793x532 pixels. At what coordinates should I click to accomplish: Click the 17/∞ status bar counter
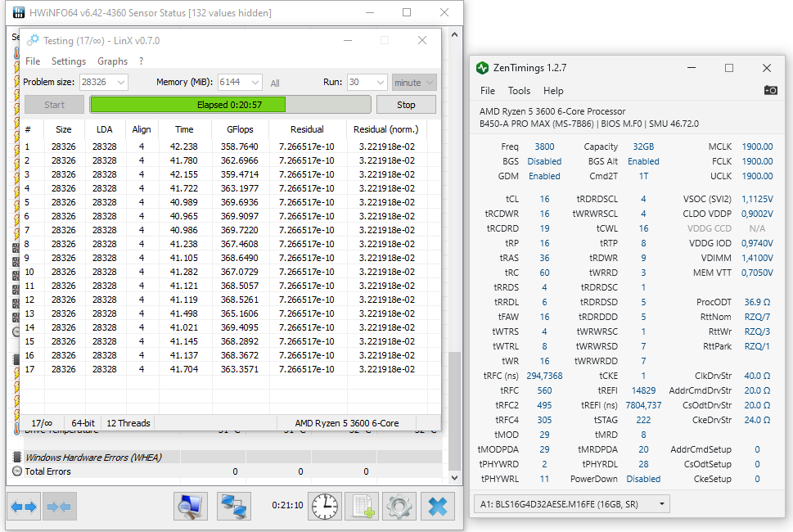42,423
